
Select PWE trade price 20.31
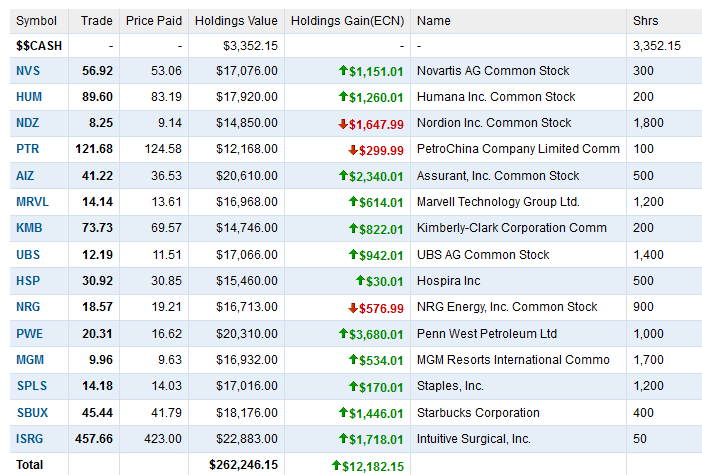[x=97, y=334]
